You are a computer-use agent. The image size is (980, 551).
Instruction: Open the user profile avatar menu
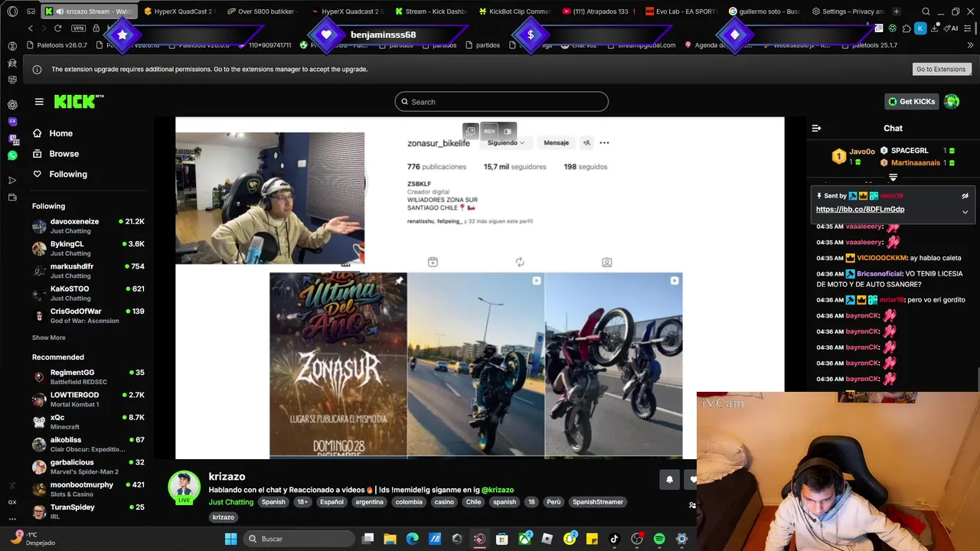point(952,102)
